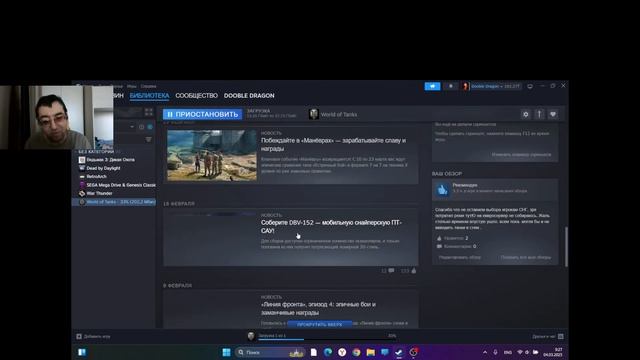Open the БИБЛИОТЕКА tab
Image resolution: width=640 pixels, height=360 pixels.
[x=149, y=96]
